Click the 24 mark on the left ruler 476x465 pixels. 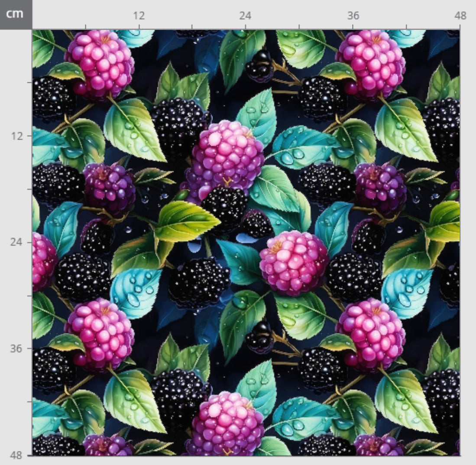17,242
